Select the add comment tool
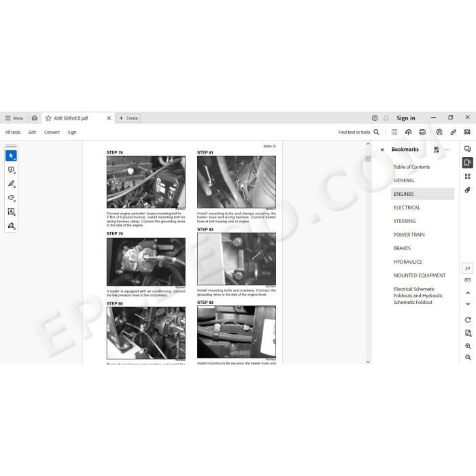The width and height of the screenshot is (476, 476). click(12, 170)
